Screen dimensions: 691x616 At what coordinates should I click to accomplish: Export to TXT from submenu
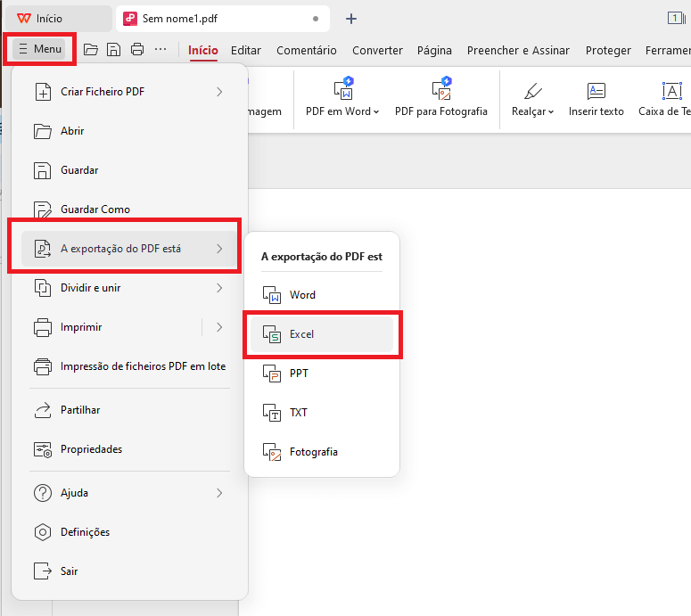(x=322, y=413)
